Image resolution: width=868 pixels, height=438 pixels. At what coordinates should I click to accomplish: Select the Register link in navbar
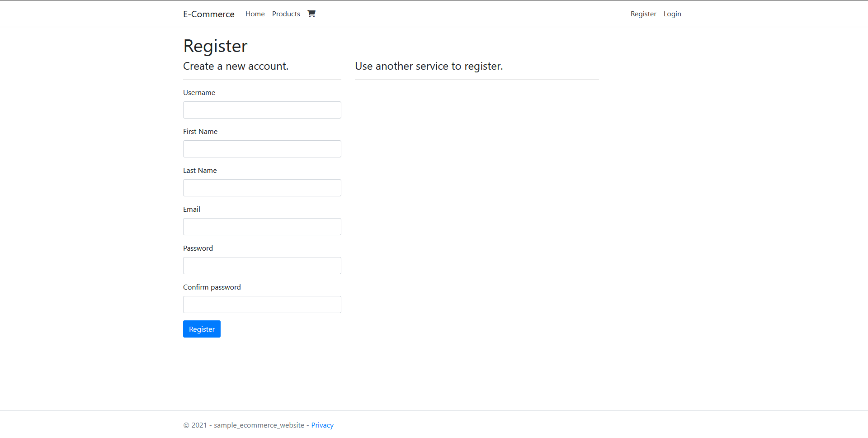pyautogui.click(x=643, y=14)
